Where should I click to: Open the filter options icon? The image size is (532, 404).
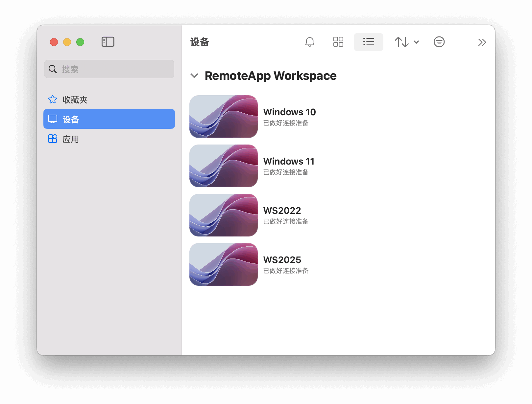(439, 42)
